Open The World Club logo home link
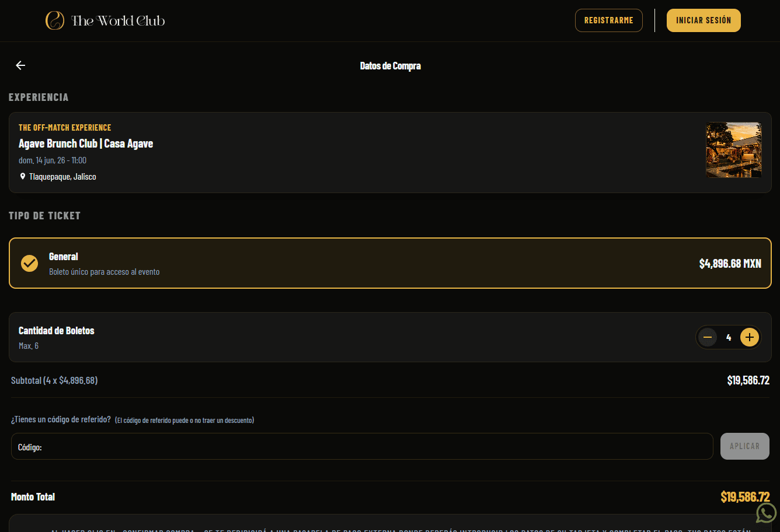The height and width of the screenshot is (532, 780). click(105, 21)
